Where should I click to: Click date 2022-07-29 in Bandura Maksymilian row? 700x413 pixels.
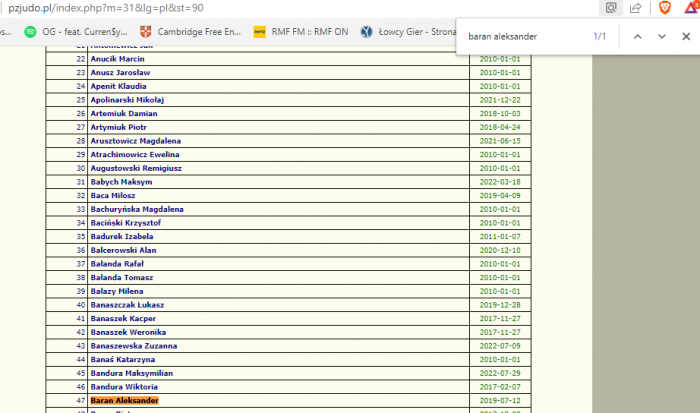coord(500,373)
